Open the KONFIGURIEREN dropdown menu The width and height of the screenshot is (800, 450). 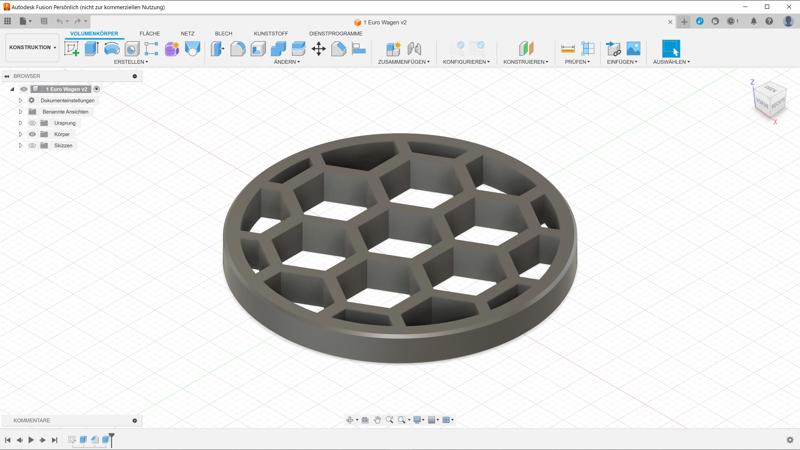466,62
